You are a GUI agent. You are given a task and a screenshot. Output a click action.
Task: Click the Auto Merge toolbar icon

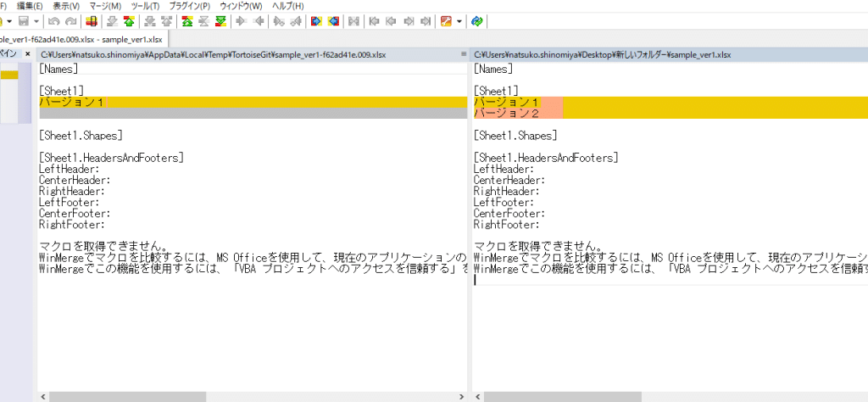[353, 21]
